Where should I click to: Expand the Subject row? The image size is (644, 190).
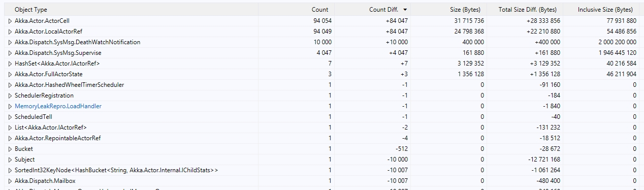pyautogui.click(x=10, y=160)
